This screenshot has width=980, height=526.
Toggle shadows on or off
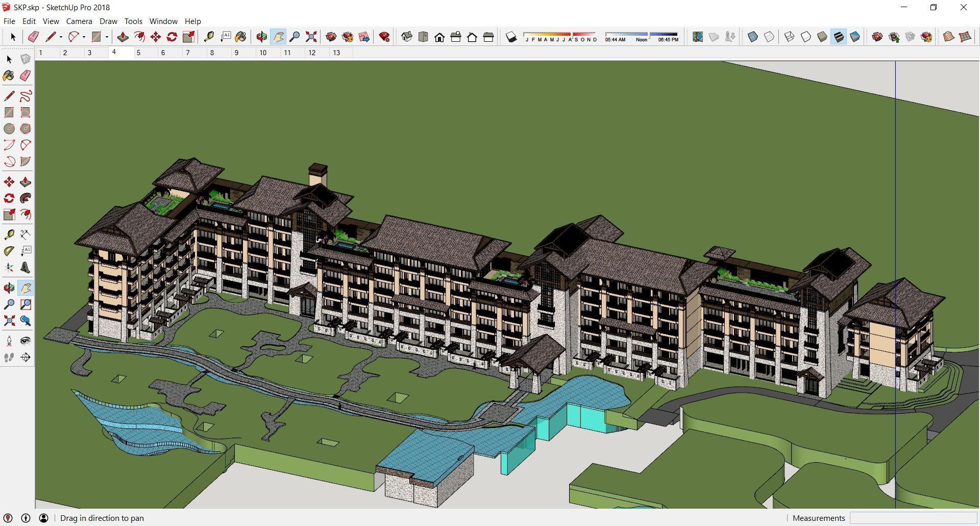pyautogui.click(x=512, y=36)
